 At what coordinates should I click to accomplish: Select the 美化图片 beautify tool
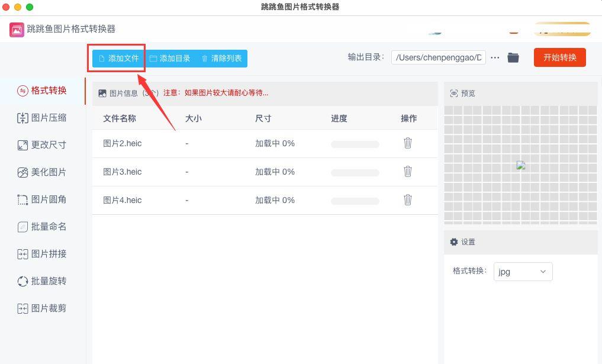(x=41, y=172)
